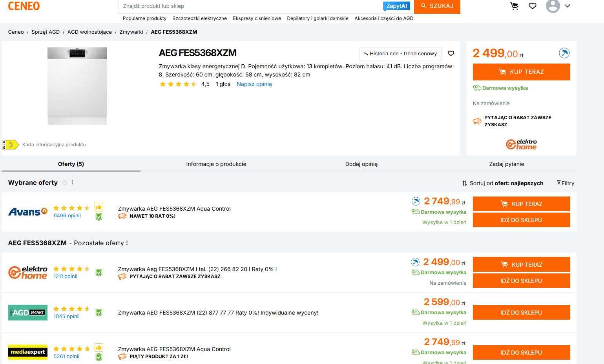Open Depilatory i golarki damskie link
Image resolution: width=604 pixels, height=364 pixels.
pos(318,18)
